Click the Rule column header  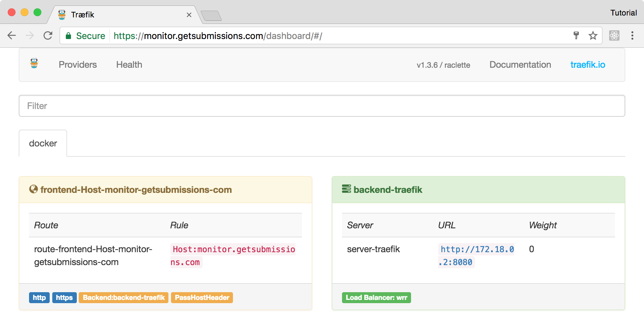[x=179, y=225]
